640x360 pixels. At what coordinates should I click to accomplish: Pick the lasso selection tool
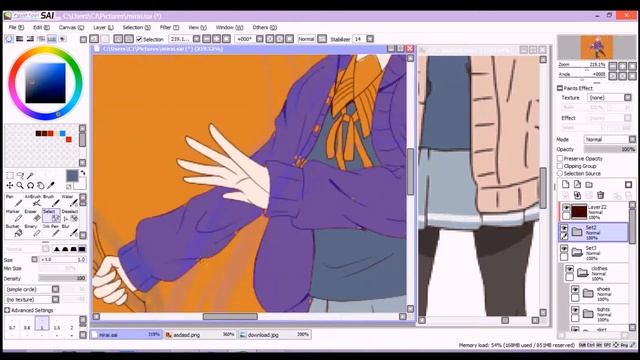[20, 176]
